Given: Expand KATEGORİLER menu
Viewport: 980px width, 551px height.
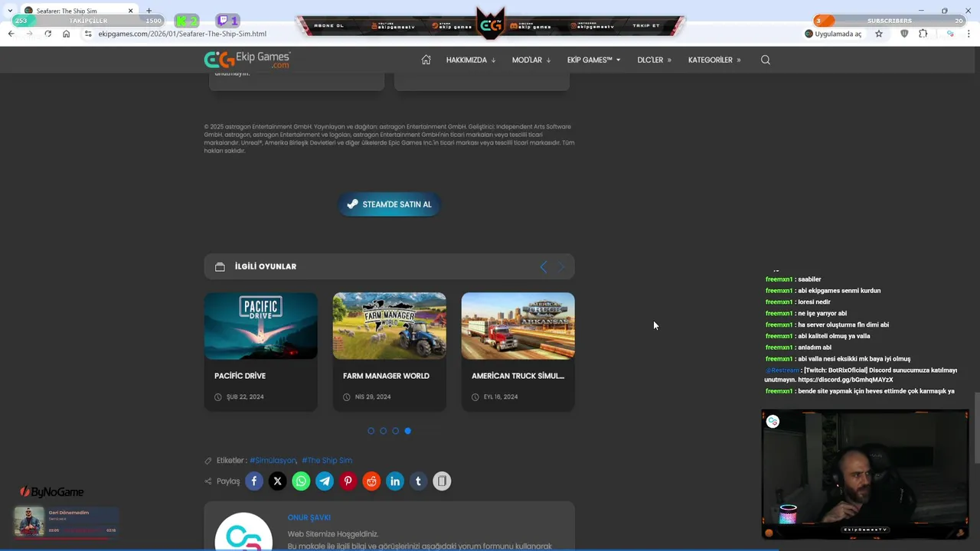Looking at the screenshot, I should pyautogui.click(x=714, y=60).
